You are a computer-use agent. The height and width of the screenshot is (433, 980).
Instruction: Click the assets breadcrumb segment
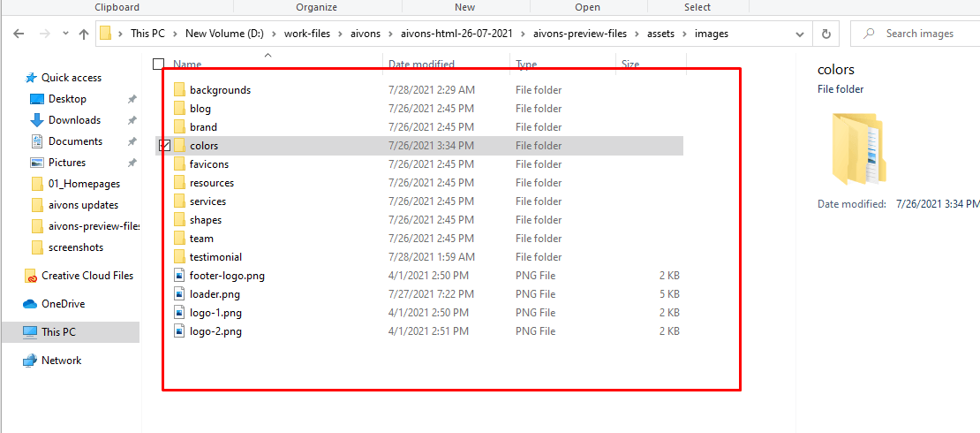661,34
